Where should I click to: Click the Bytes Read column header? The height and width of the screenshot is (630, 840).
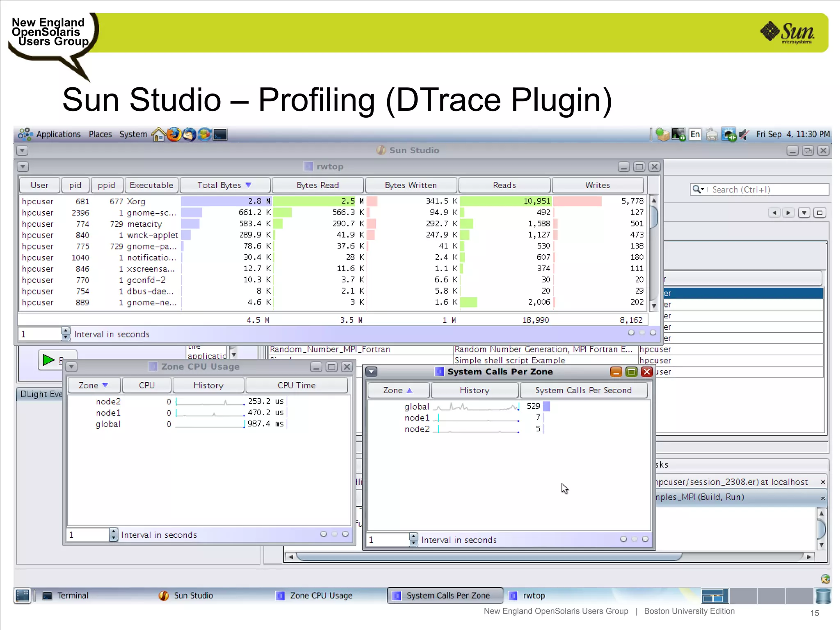click(x=317, y=185)
